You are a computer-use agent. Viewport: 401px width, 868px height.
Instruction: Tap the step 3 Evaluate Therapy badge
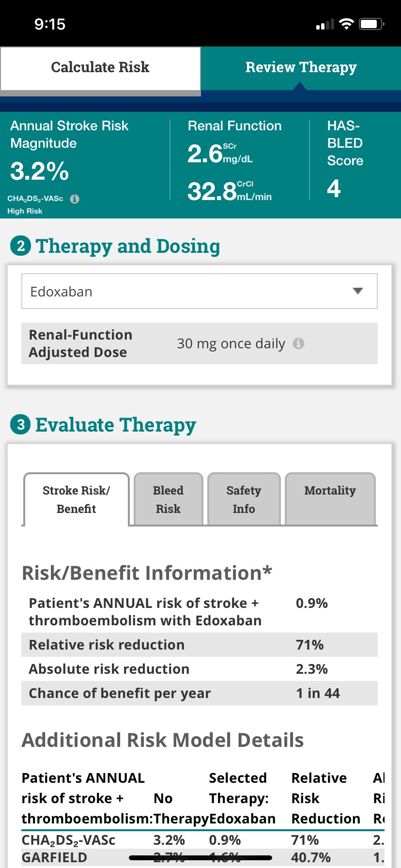point(20,425)
